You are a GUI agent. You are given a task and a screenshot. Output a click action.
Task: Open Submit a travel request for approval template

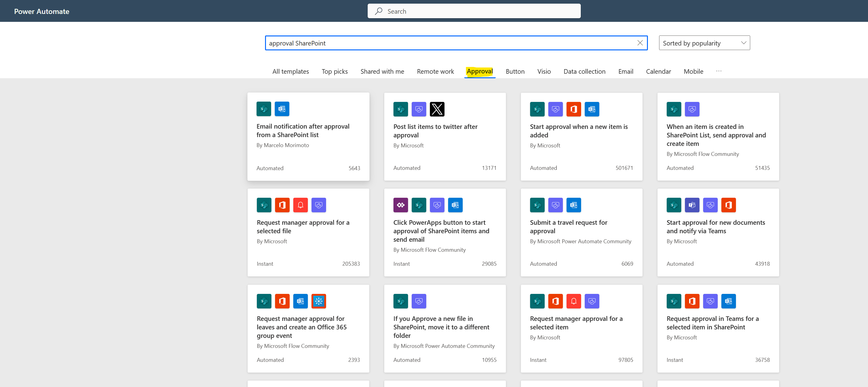[x=581, y=233]
